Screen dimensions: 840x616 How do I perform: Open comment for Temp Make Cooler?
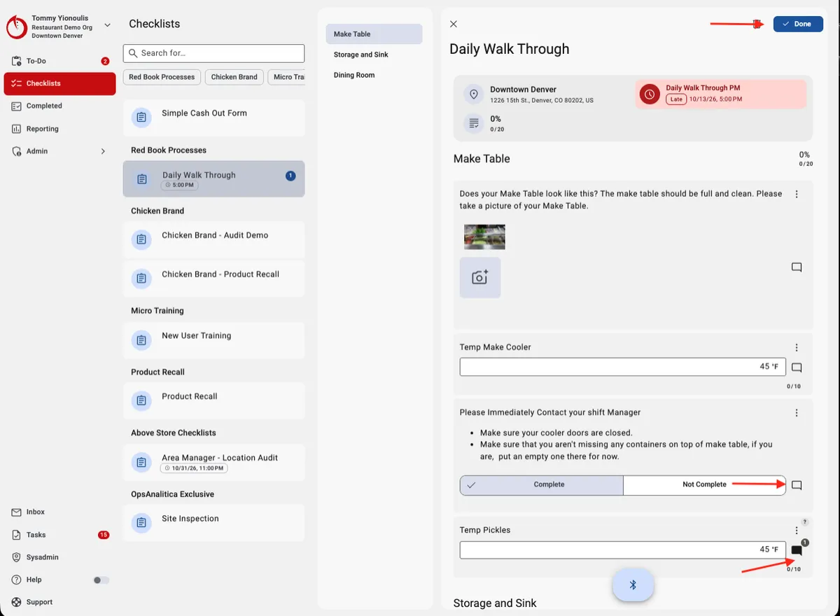point(797,367)
